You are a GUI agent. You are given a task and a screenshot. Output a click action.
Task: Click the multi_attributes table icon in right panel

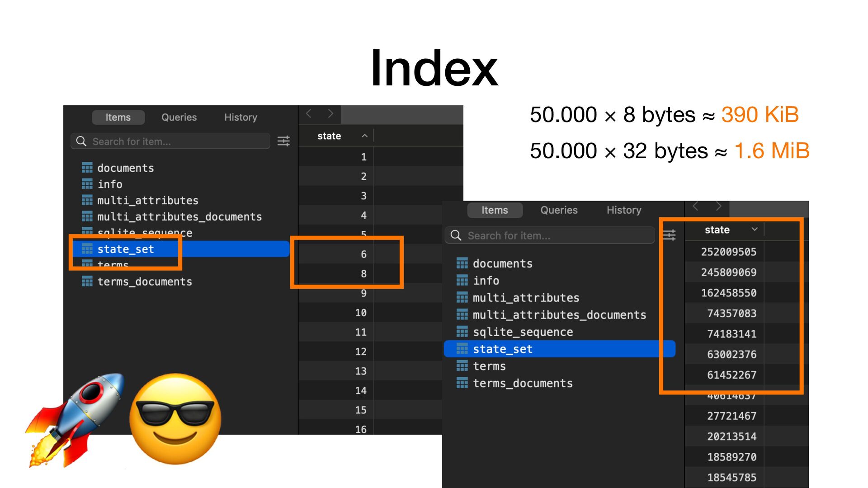462,298
